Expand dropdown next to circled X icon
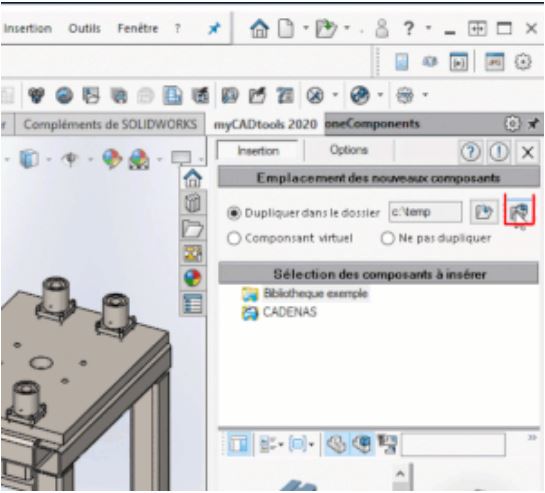 tap(335, 94)
